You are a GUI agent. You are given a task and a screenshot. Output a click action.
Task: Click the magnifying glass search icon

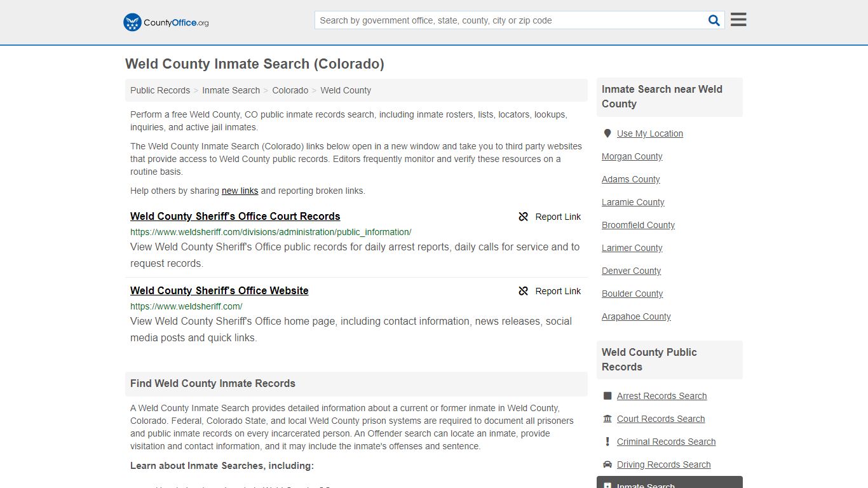[714, 20]
